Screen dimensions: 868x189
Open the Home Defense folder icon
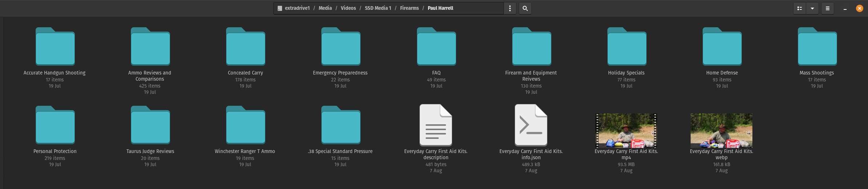[722, 47]
